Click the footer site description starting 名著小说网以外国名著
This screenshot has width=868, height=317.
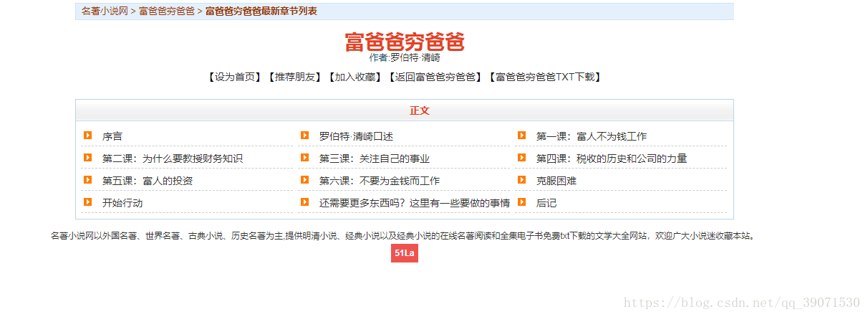pyautogui.click(x=405, y=235)
